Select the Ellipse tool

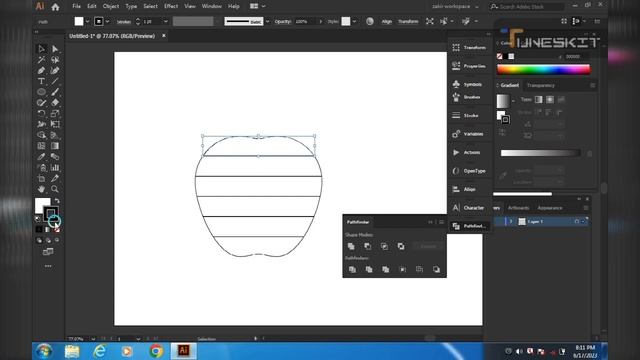point(41,92)
